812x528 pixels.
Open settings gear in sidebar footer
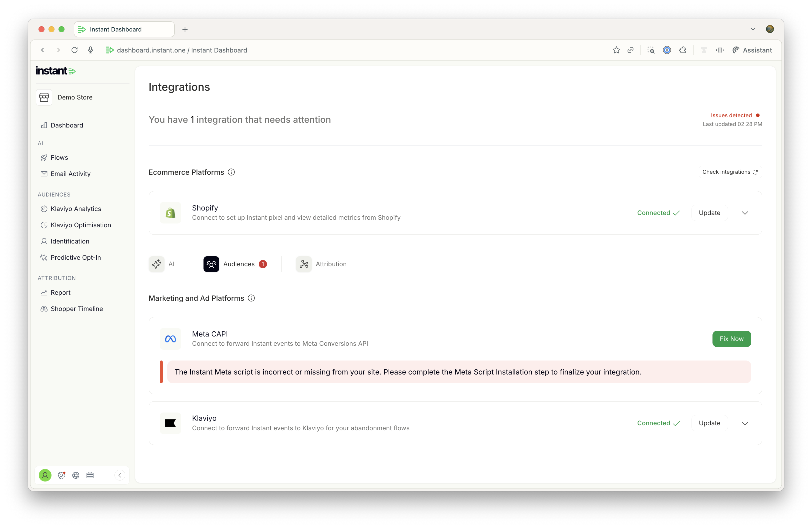[61, 475]
